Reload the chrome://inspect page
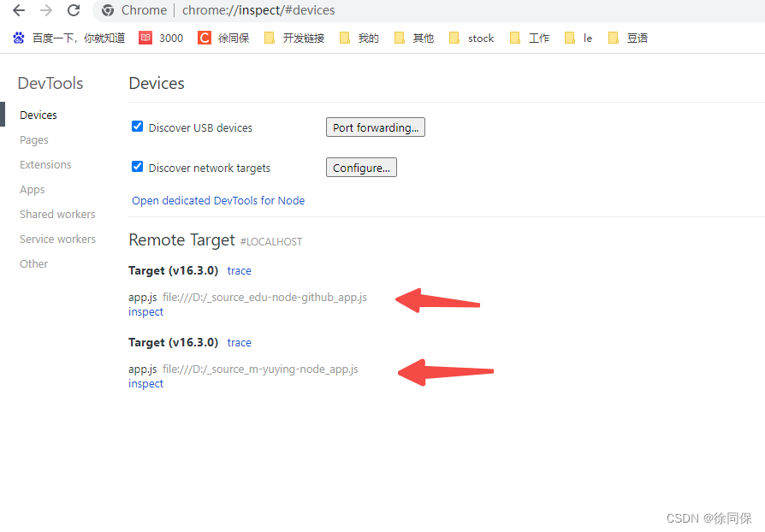 (74, 10)
